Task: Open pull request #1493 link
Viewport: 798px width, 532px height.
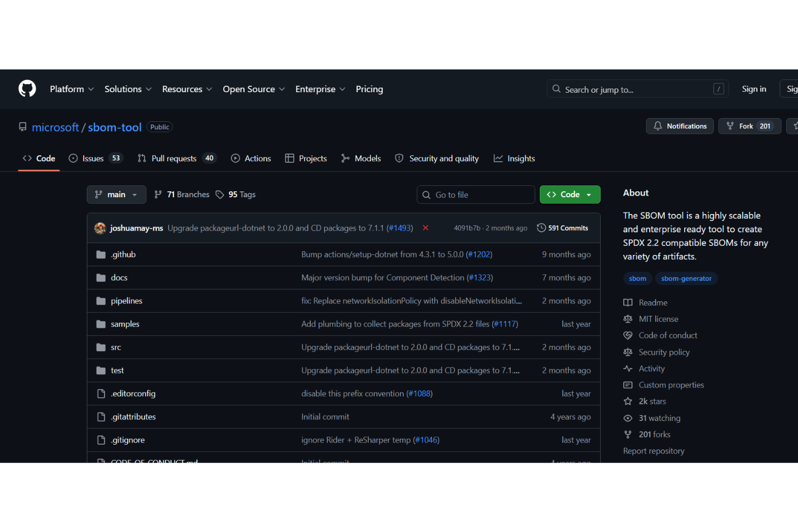Action: point(400,228)
